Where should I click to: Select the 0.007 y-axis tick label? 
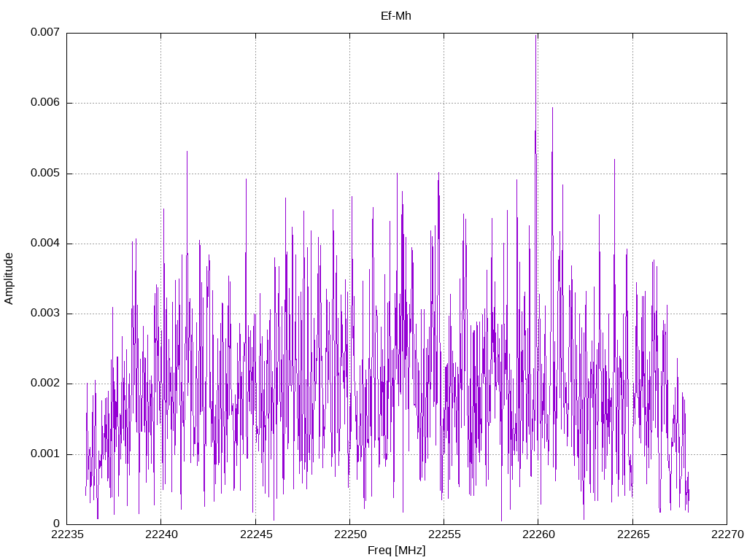44,33
